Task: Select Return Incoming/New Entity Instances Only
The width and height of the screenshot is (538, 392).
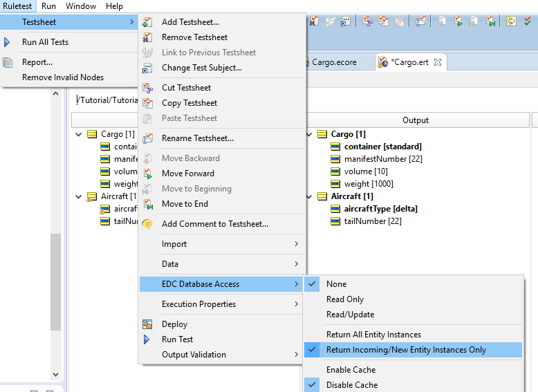Action: [413, 349]
